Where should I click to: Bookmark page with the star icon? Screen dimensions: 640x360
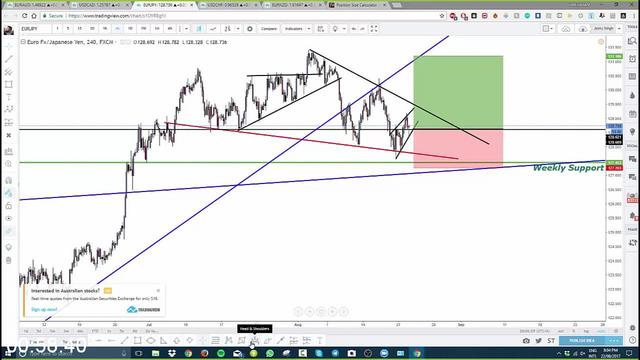442,16
